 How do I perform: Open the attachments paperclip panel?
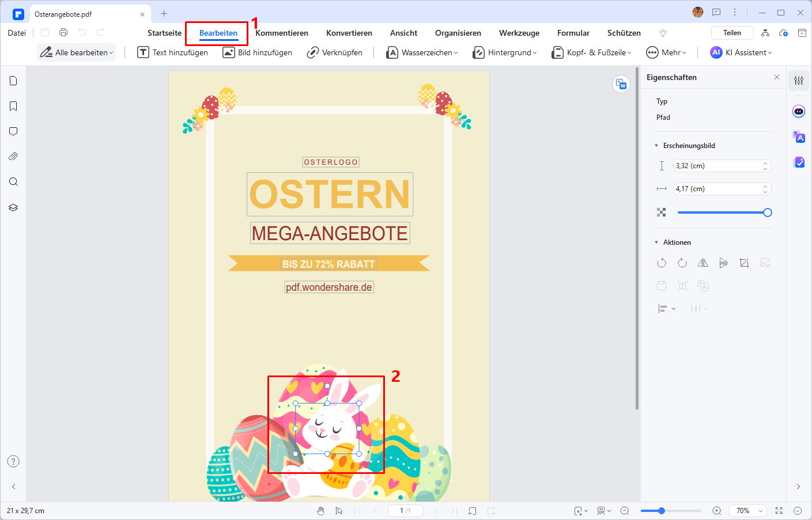(x=13, y=157)
